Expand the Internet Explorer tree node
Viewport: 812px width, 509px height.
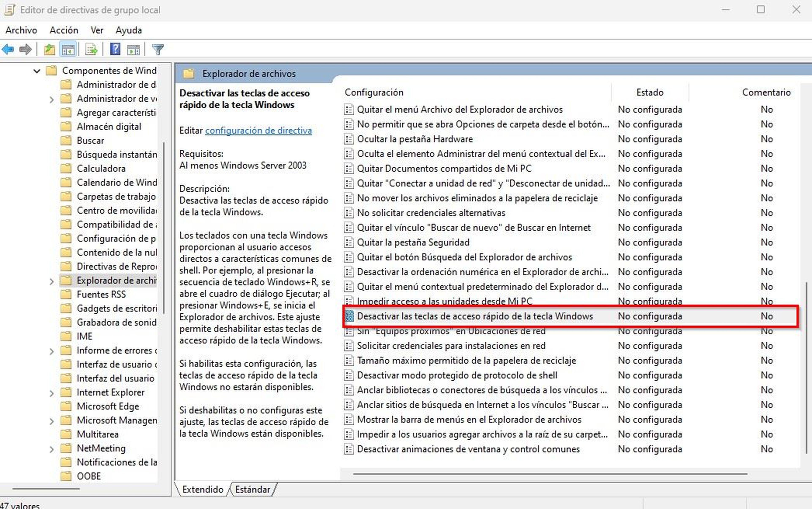pos(51,393)
